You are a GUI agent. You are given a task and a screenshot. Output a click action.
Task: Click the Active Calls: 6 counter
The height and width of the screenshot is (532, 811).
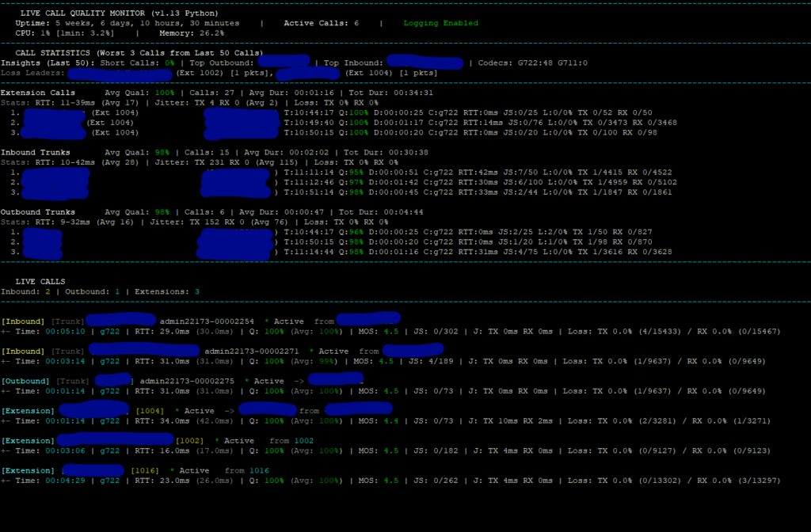click(x=321, y=23)
